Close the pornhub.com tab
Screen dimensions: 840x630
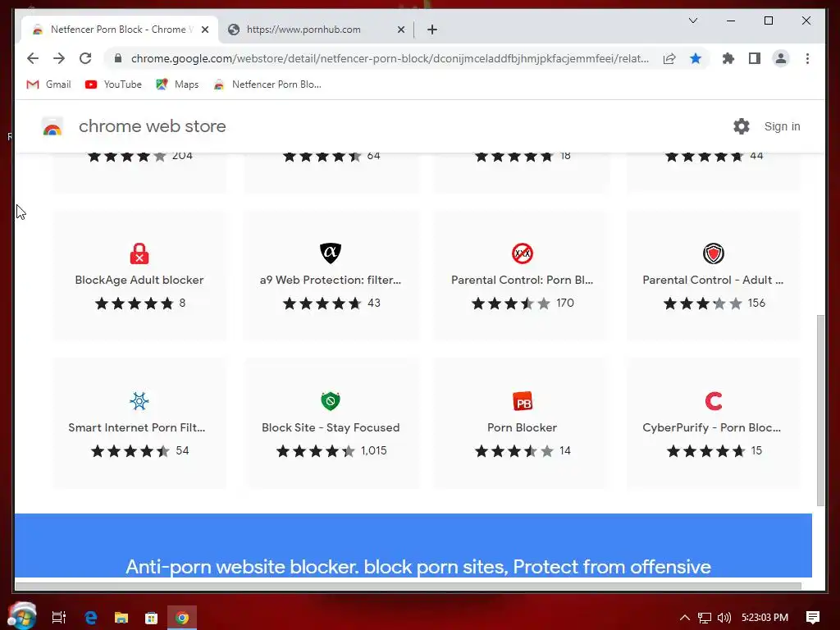pos(400,30)
